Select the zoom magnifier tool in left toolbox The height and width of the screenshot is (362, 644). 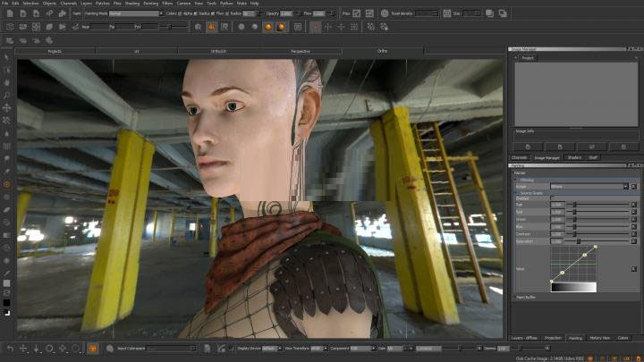6,96
